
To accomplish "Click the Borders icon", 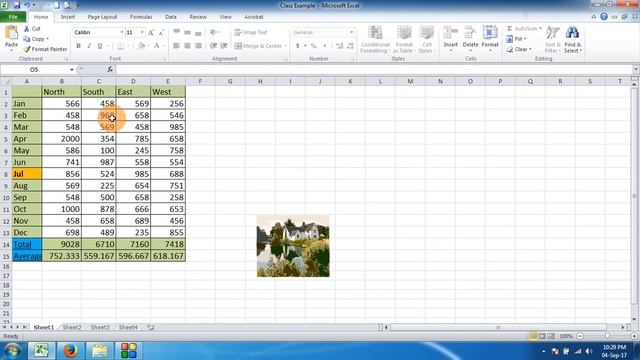I will click(x=120, y=46).
